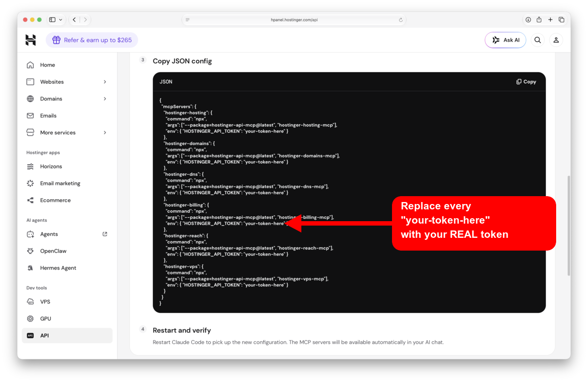Click the Safari share icon
This screenshot has width=588, height=382.
click(x=539, y=20)
